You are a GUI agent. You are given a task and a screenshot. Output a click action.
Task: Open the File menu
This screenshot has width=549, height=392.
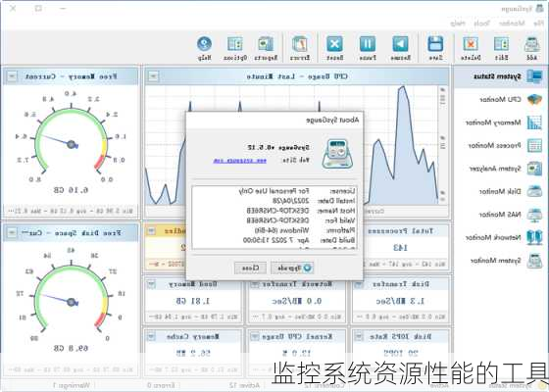(x=538, y=24)
